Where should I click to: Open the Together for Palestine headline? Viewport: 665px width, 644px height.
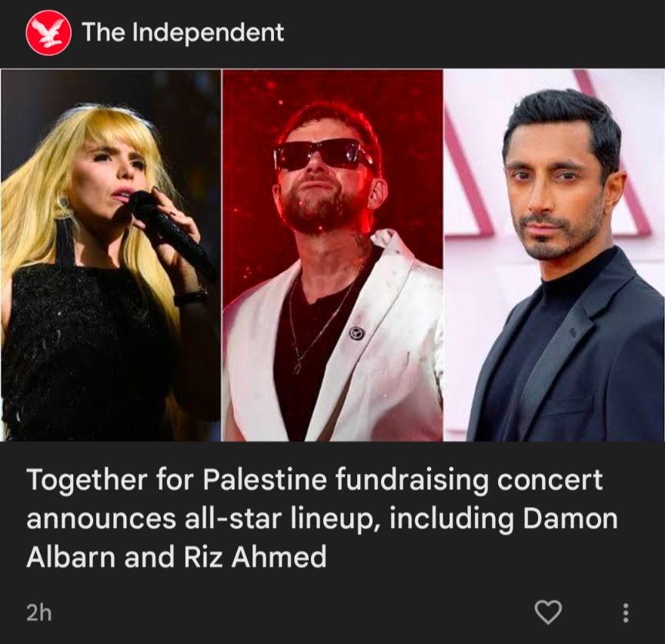(x=322, y=518)
